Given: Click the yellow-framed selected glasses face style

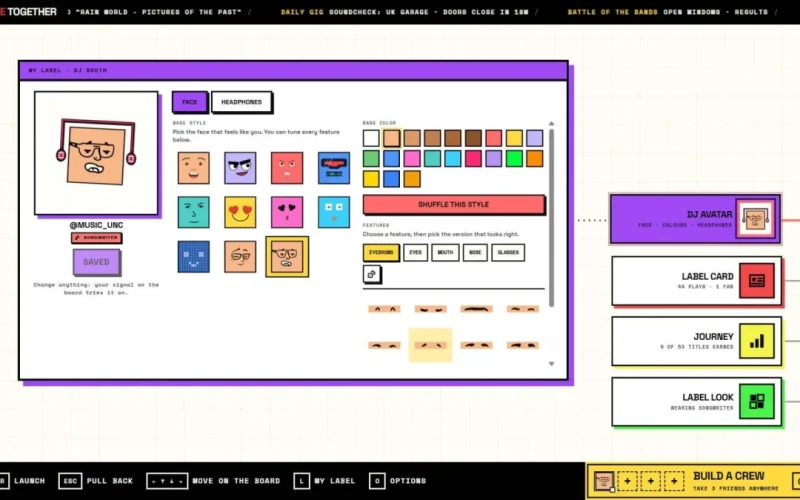Looking at the screenshot, I should pyautogui.click(x=287, y=257).
